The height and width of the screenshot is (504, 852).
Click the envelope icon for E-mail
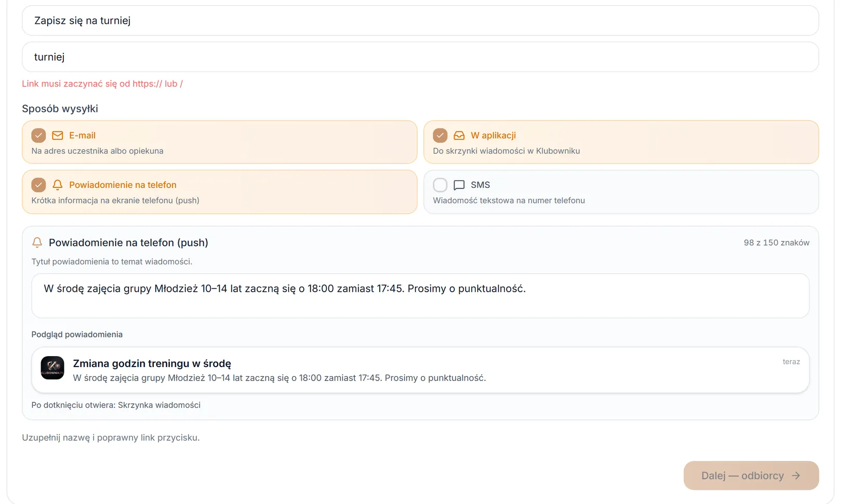pyautogui.click(x=58, y=135)
